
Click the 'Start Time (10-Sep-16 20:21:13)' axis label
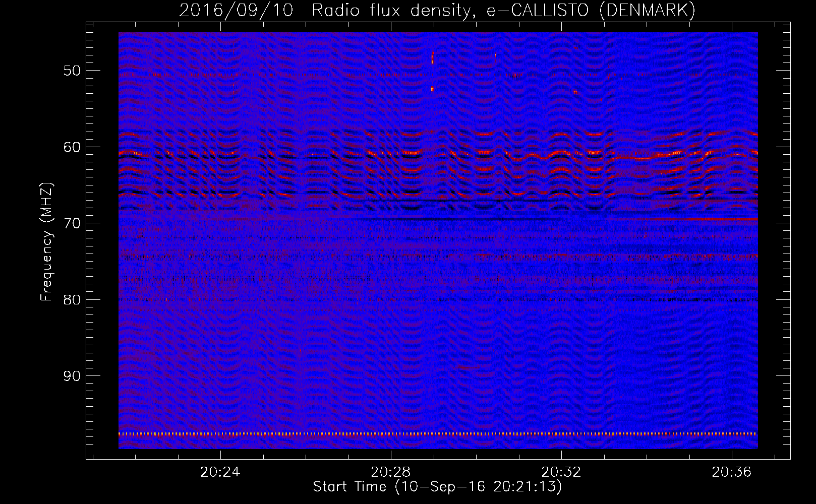pos(437,487)
